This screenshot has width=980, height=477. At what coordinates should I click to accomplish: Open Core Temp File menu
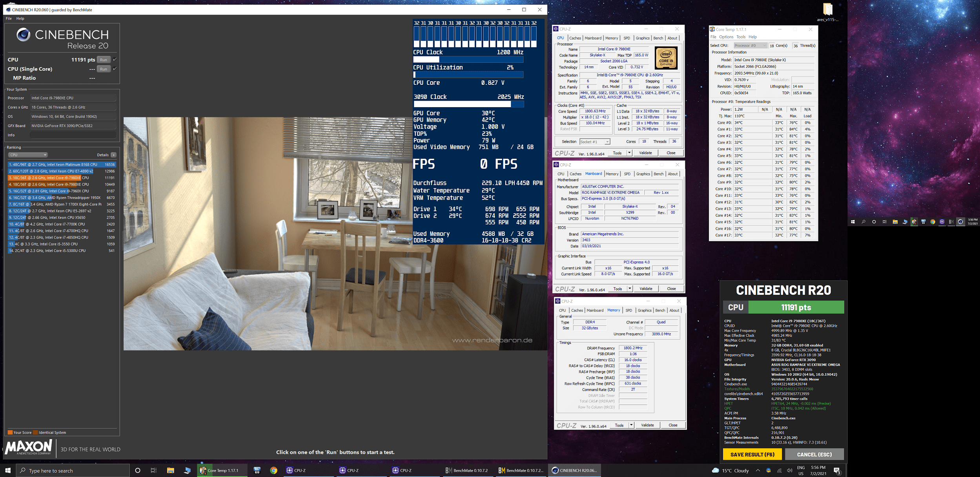[x=713, y=37]
